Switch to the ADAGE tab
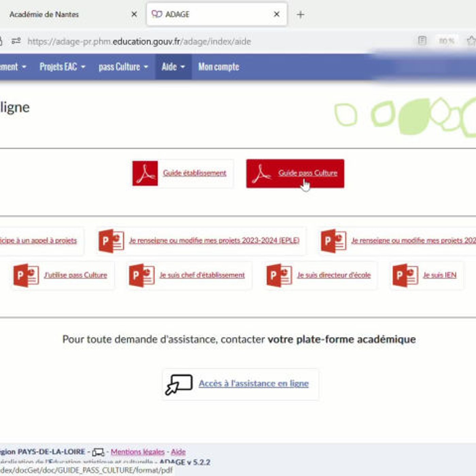The width and height of the screenshot is (476, 476). (x=217, y=14)
